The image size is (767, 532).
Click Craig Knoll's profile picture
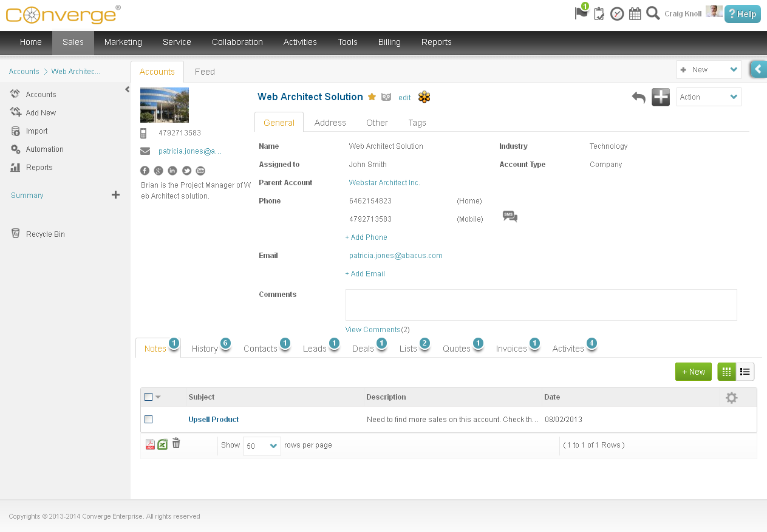pyautogui.click(x=714, y=12)
